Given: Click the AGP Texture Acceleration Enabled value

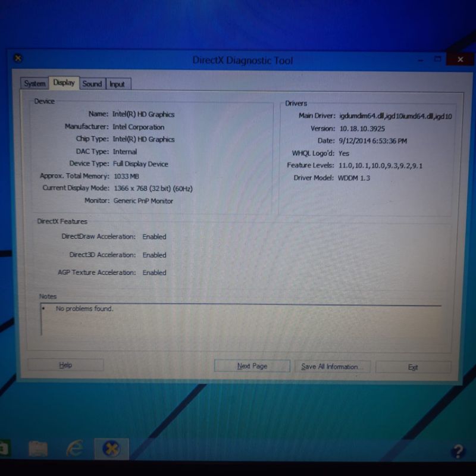Looking at the screenshot, I should coord(154,273).
